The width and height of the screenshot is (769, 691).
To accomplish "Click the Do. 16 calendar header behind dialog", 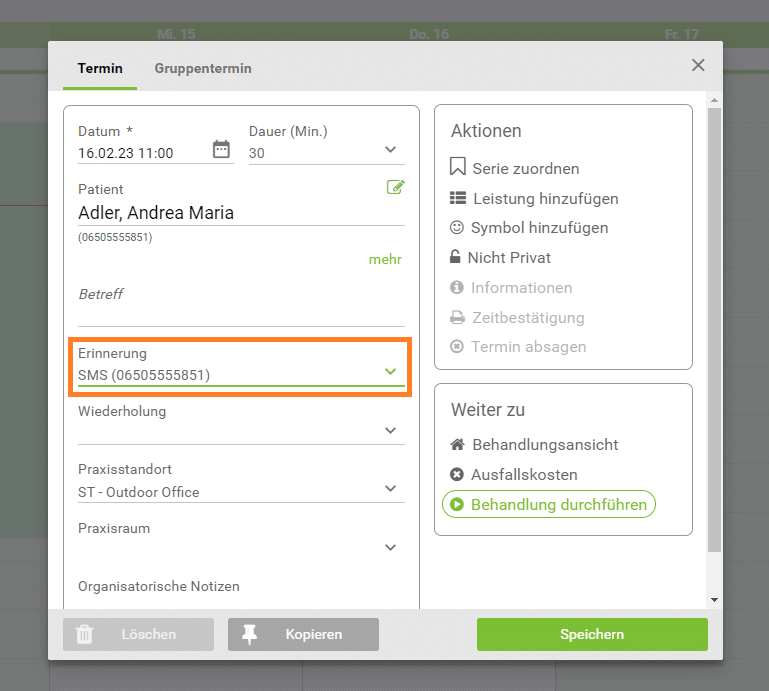I will click(x=429, y=34).
